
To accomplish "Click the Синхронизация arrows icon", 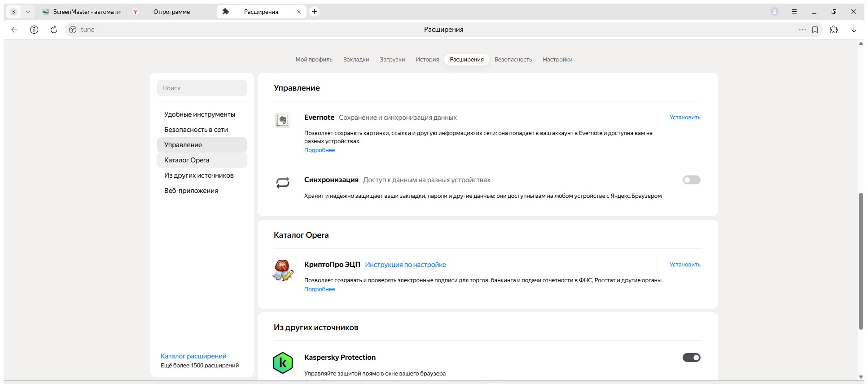I will (x=283, y=183).
